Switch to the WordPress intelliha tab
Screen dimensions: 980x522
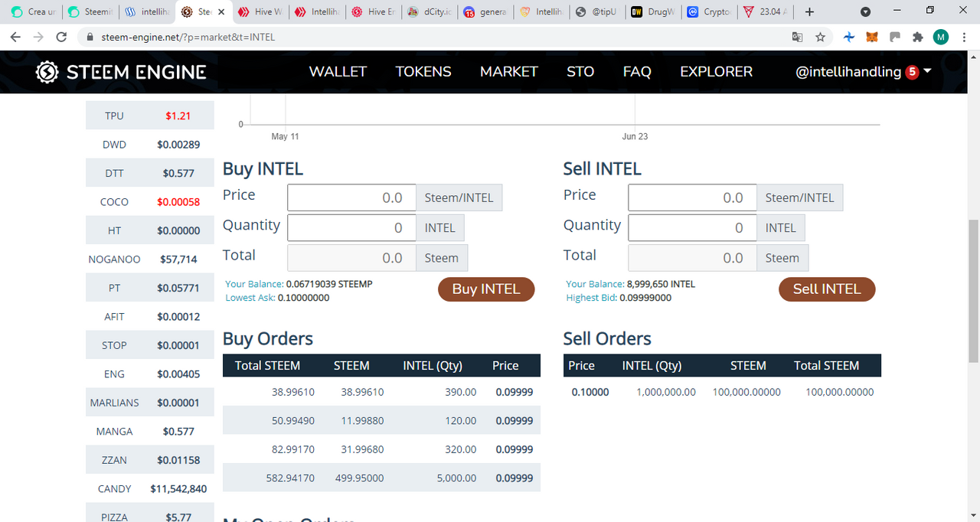(145, 12)
